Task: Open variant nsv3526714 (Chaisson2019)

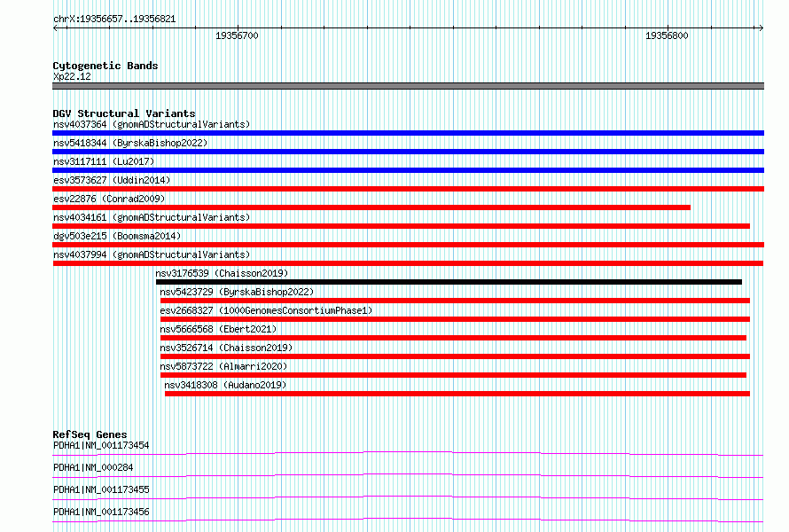Action: 226,348
